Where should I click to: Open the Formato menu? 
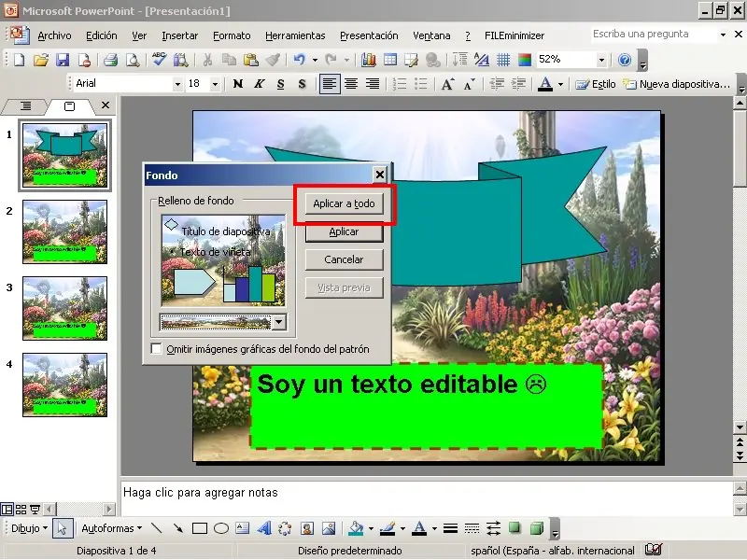click(232, 35)
